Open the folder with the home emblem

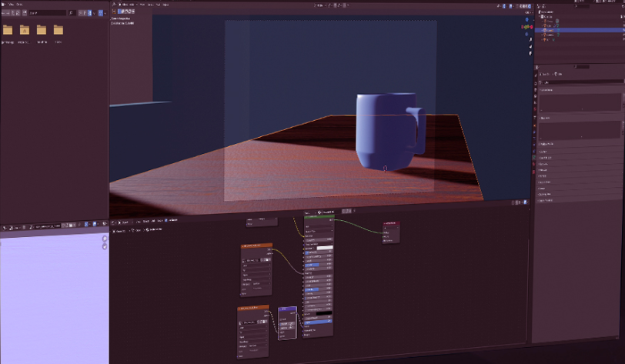click(x=25, y=30)
